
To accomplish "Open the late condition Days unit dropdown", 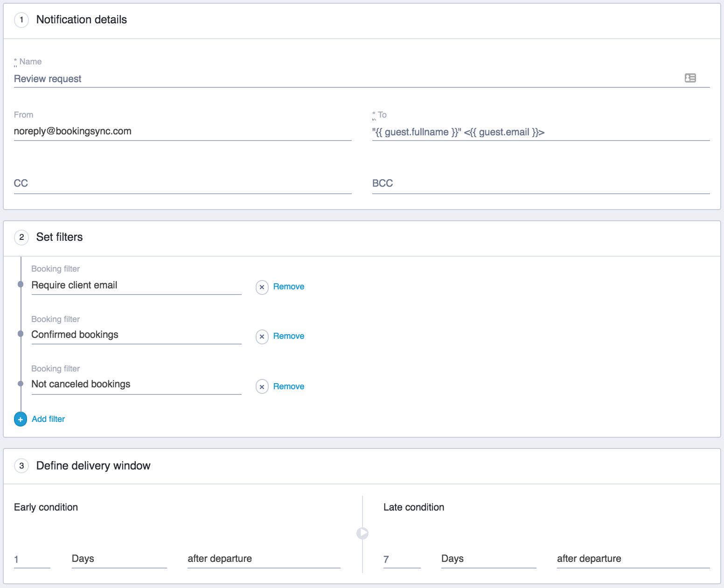I will (488, 559).
